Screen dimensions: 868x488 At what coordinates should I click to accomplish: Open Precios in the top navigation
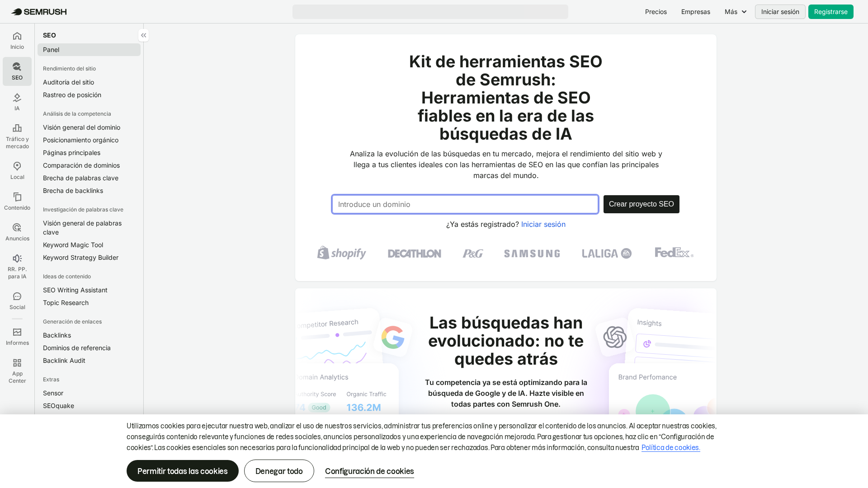(x=656, y=12)
